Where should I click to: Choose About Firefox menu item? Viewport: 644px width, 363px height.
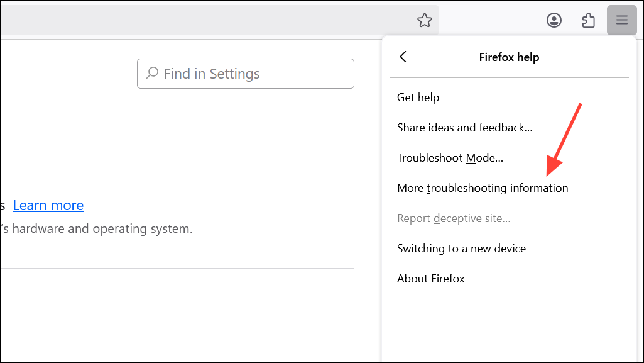[431, 279]
